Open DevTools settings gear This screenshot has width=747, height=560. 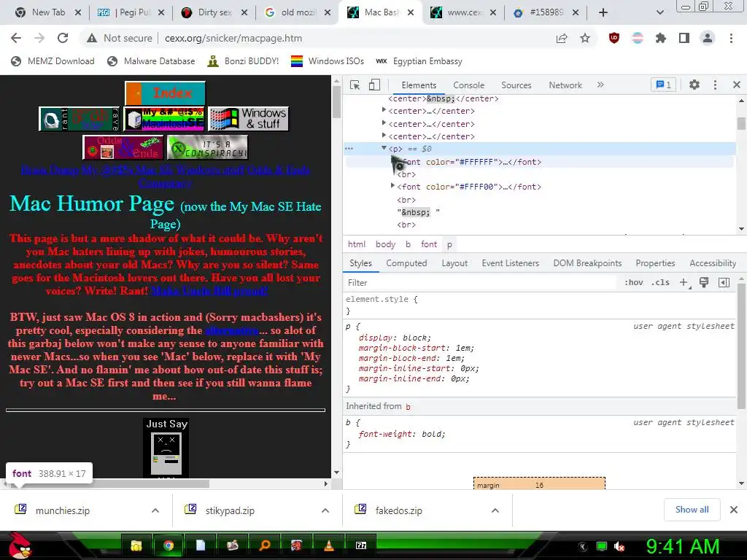(694, 85)
